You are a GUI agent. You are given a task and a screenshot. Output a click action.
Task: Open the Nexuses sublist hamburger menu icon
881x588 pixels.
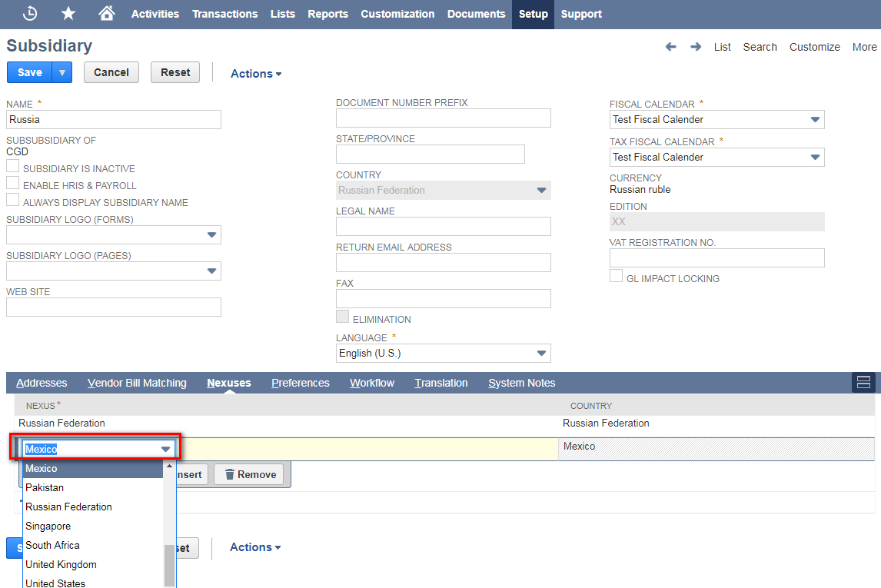pos(863,382)
